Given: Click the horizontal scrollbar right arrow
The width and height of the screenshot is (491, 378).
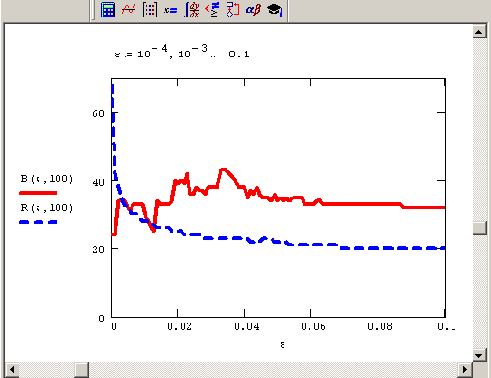Looking at the screenshot, I should point(464,369).
